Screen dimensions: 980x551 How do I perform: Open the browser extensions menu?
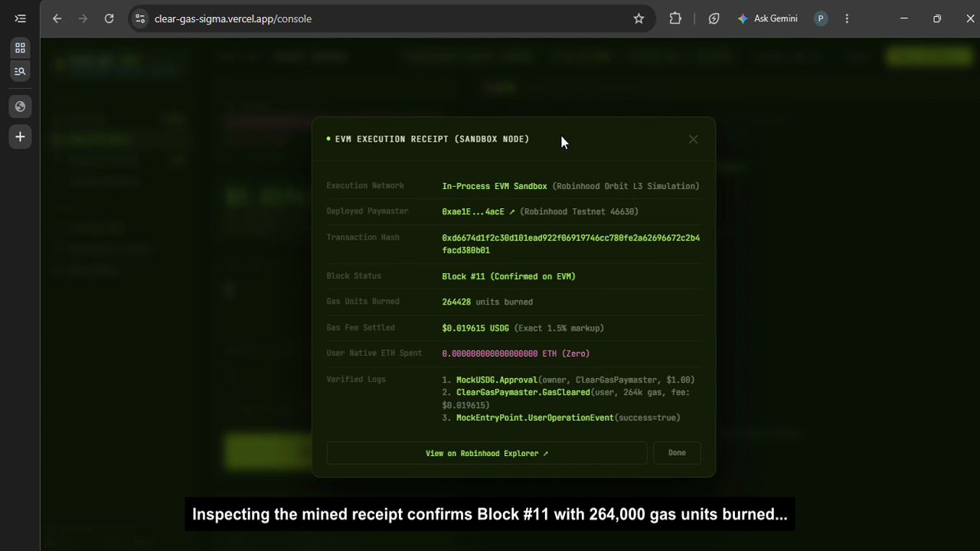[675, 18]
